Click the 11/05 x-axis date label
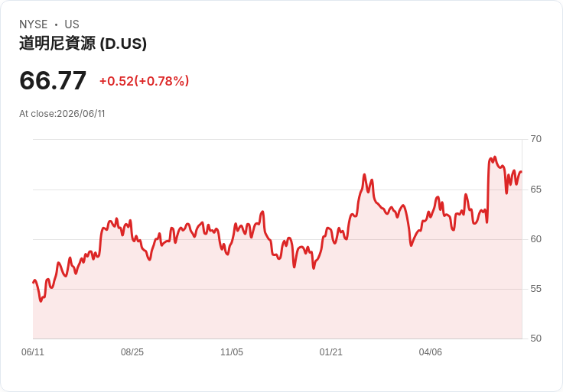This screenshot has width=563, height=392. [x=232, y=352]
